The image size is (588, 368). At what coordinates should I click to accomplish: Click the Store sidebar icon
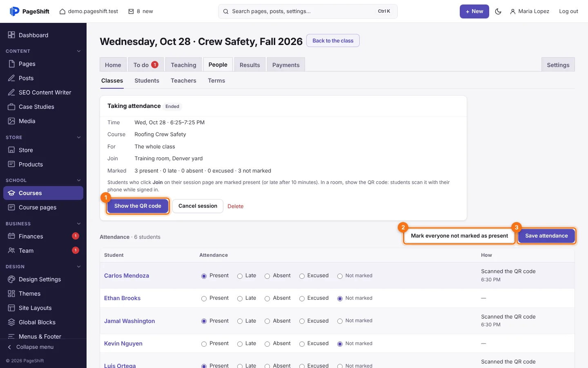pyautogui.click(x=11, y=150)
